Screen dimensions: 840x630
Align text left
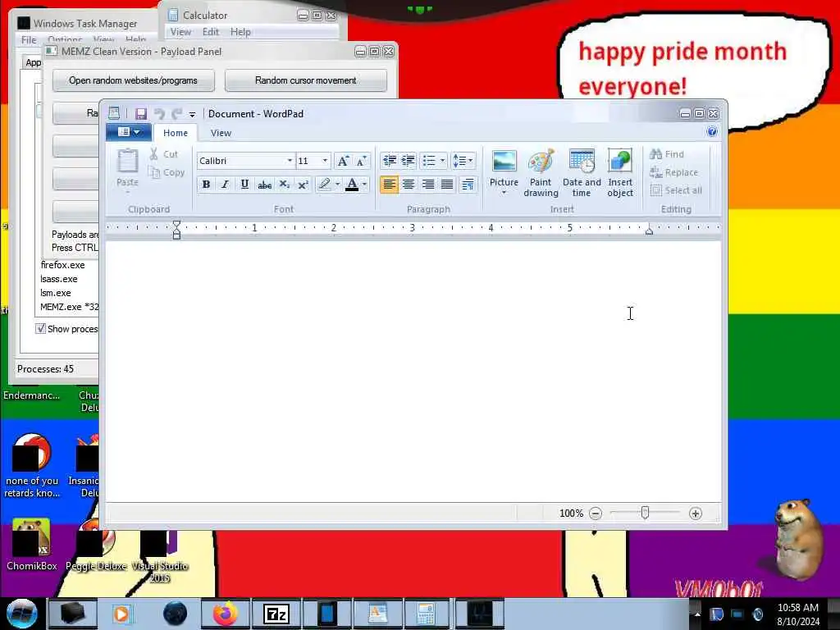pos(390,185)
